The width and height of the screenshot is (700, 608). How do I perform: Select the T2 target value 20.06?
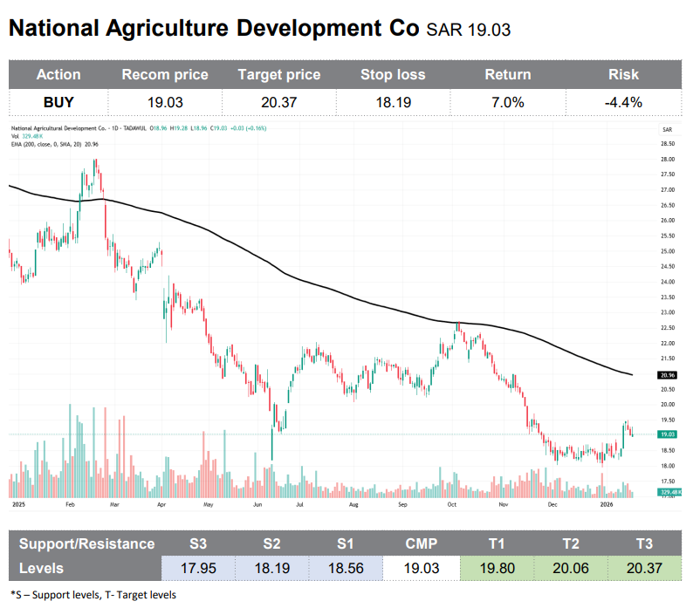(570, 569)
